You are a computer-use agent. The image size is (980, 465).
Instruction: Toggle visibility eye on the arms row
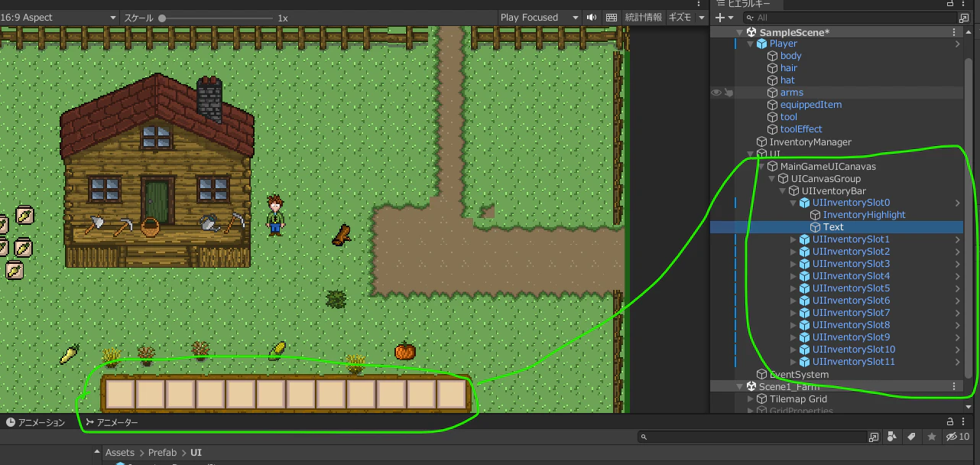[x=716, y=93]
